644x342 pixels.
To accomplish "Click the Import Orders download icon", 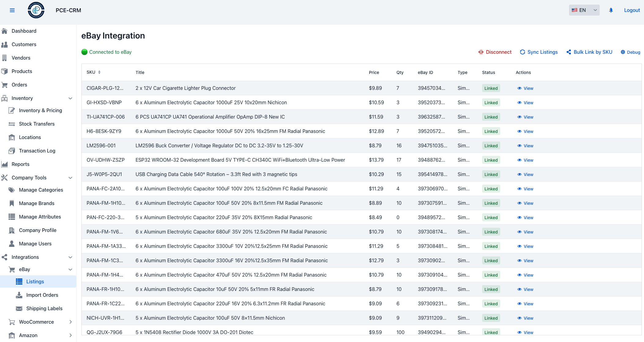I will 19,295.
